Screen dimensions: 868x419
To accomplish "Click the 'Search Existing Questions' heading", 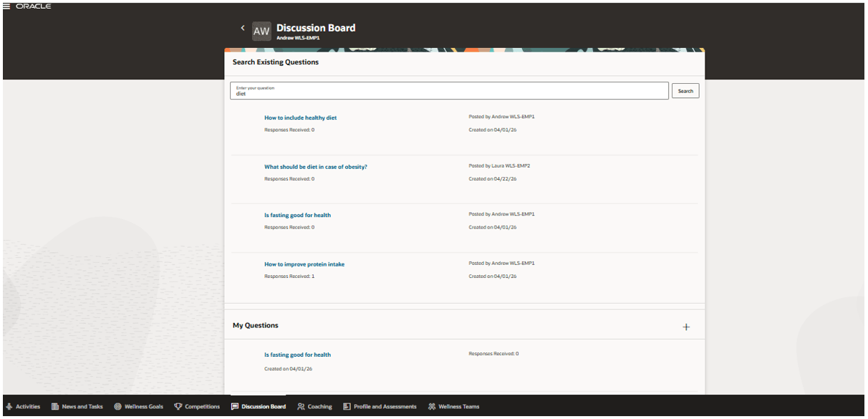I will point(276,62).
